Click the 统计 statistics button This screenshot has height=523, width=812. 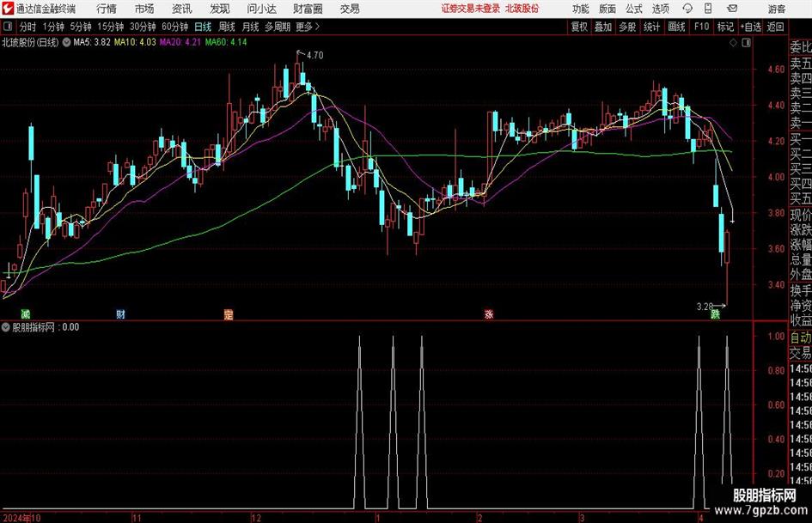point(651,27)
